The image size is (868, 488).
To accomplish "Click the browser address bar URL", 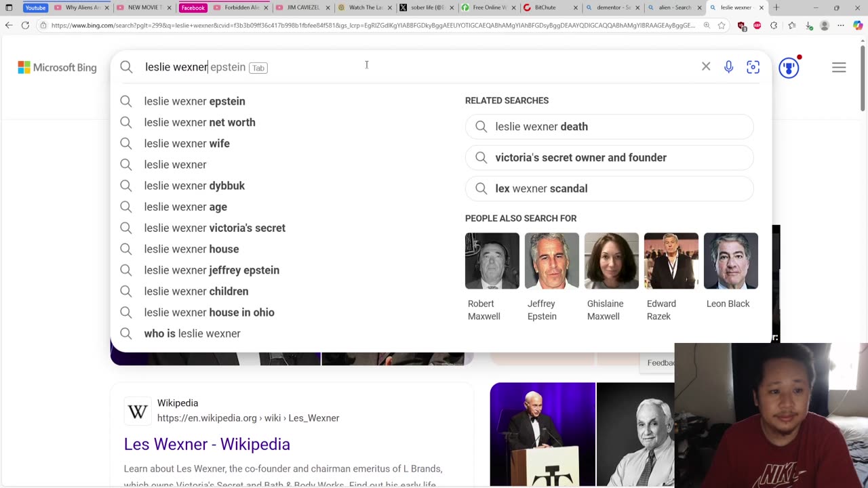I will (373, 25).
